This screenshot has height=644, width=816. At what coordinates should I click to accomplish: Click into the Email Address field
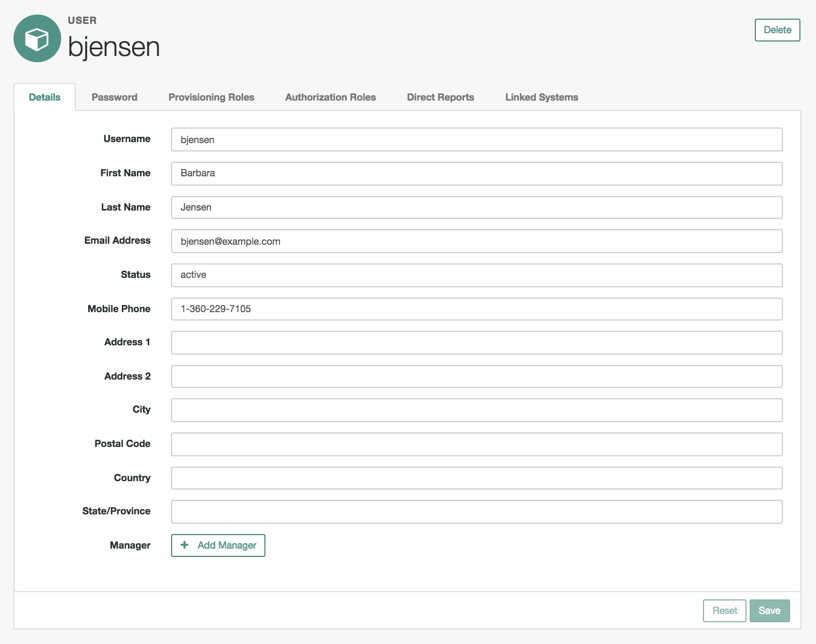tap(476, 241)
